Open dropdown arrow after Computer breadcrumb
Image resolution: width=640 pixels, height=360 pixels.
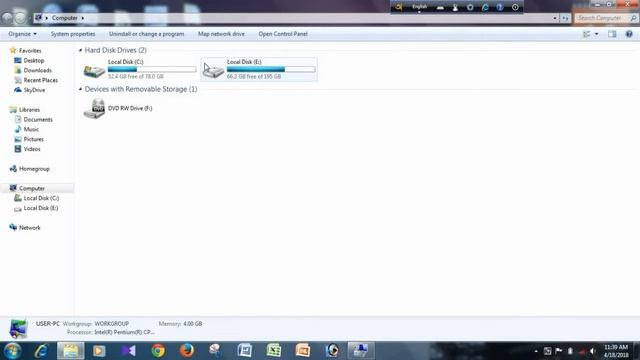82,18
